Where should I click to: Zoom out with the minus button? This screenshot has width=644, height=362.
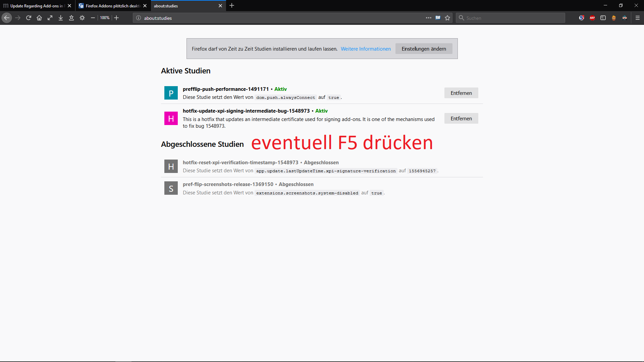tap(93, 18)
